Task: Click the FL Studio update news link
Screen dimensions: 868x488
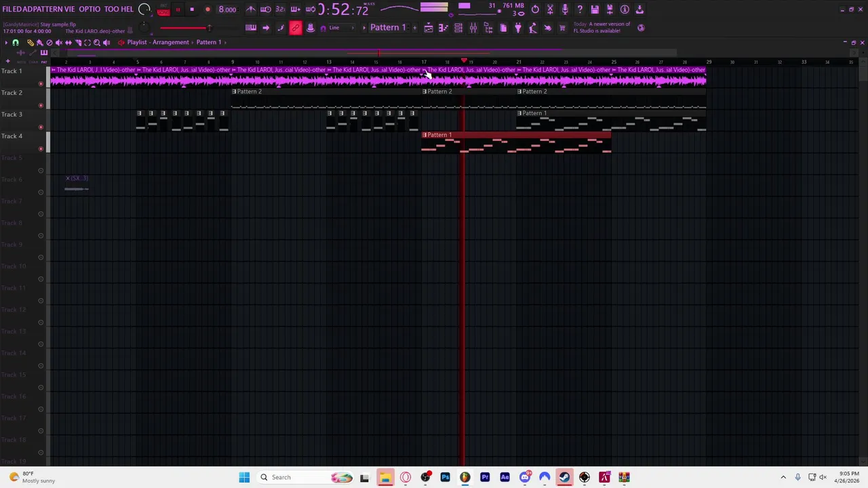Action: point(602,28)
